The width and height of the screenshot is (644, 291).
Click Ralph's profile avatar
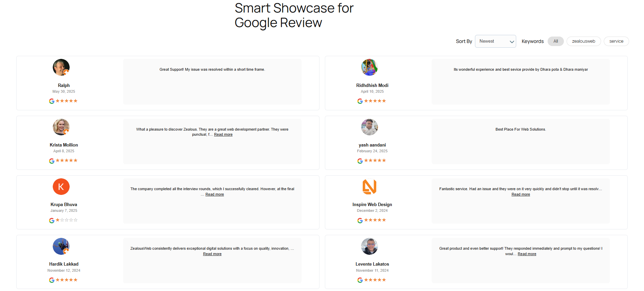[61, 67]
